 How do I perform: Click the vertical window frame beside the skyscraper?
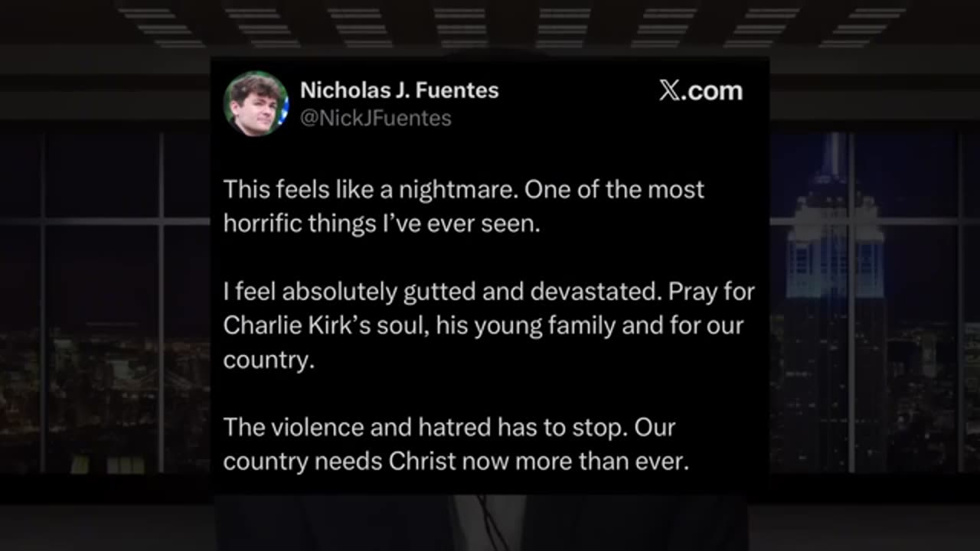click(851, 306)
